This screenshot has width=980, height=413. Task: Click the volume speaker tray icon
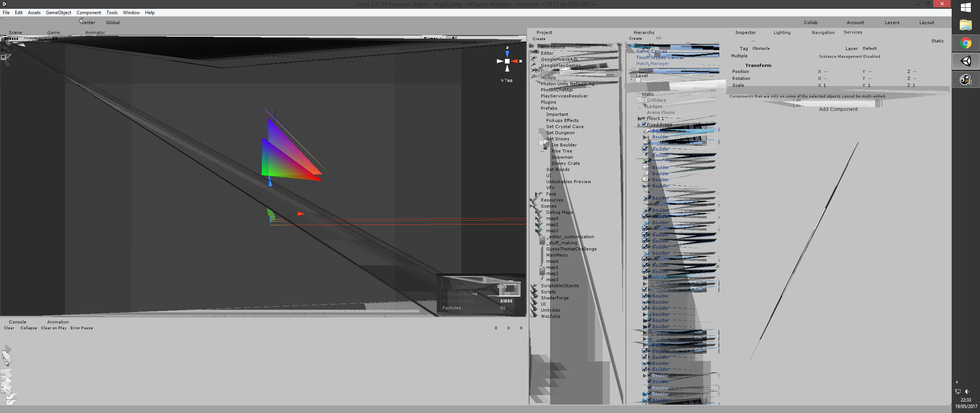click(x=967, y=391)
